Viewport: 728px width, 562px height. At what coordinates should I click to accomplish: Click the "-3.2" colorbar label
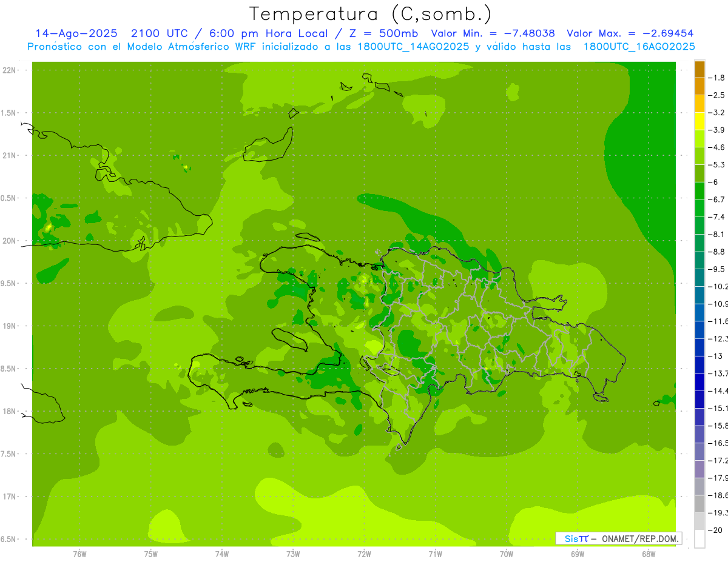[716, 112]
